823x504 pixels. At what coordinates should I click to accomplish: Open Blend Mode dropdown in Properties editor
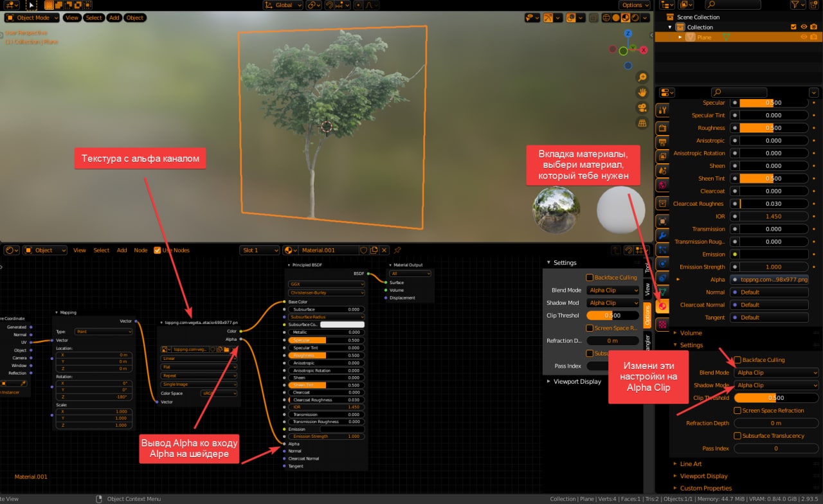pos(777,373)
